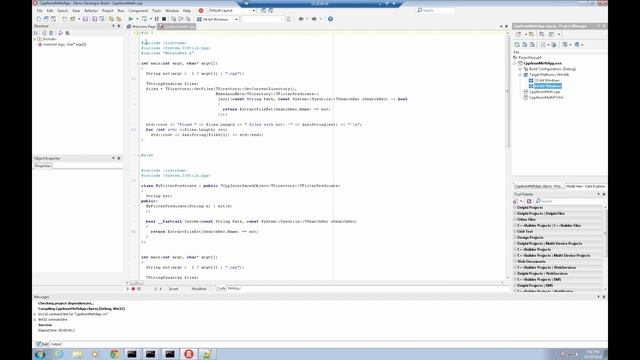This screenshot has width=640, height=360.
Task: Click the pin icon on Structure panel
Action: [113, 26]
